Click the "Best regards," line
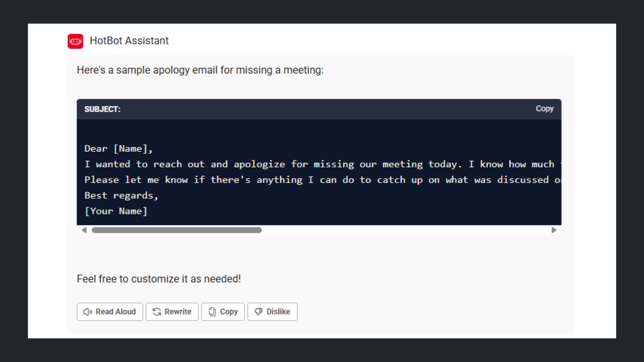644x362 pixels. click(121, 195)
